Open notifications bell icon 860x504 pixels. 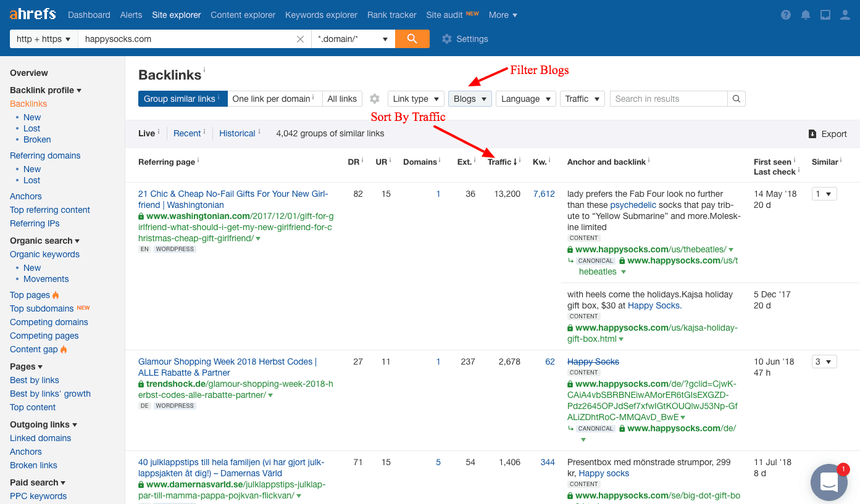[806, 15]
